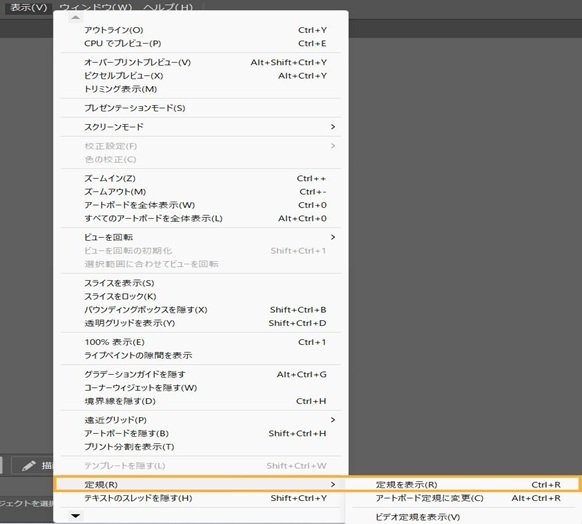This screenshot has width=582, height=524.
Task: Select テキストのスレッドを隠す(H)
Action: [x=201, y=498]
